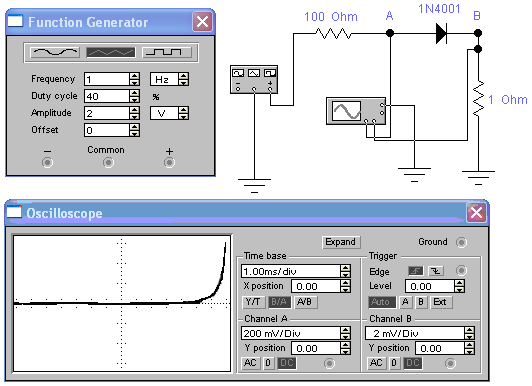Viewport: 532px width, 386px height.
Task: Click the trigger Level input field
Action: click(x=430, y=286)
